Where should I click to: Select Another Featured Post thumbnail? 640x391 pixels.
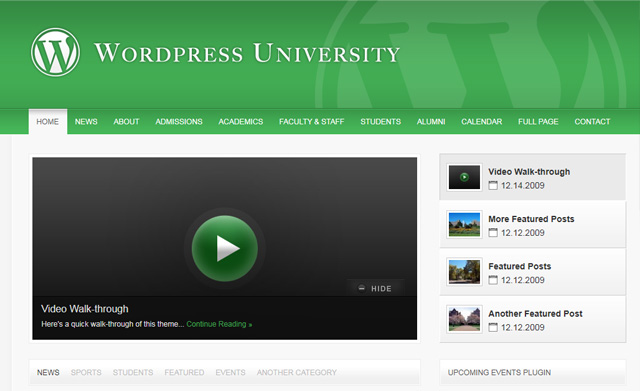(464, 319)
